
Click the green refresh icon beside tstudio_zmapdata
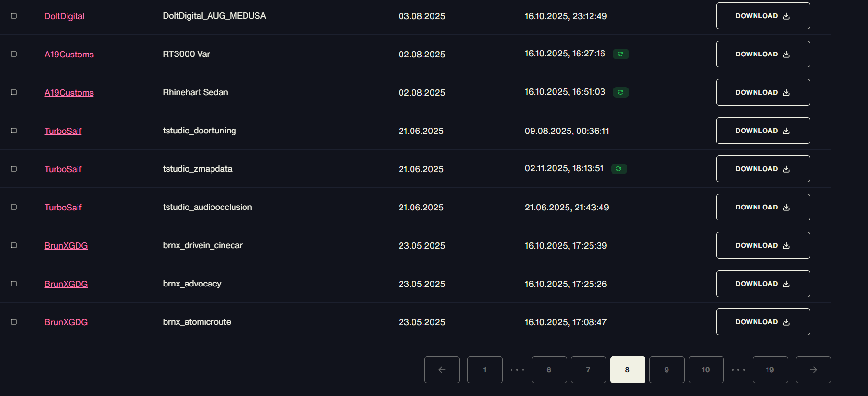619,169
